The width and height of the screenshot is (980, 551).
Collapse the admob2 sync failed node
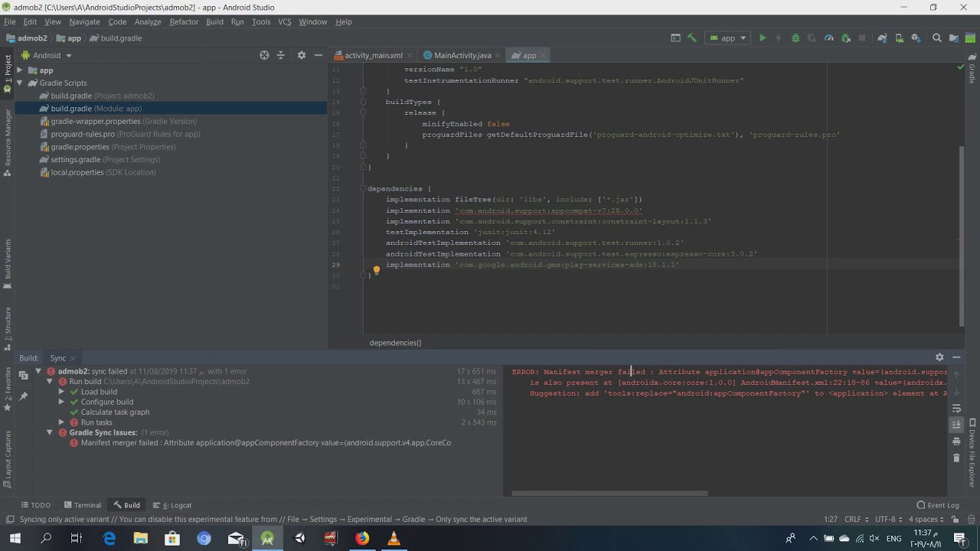click(x=38, y=371)
